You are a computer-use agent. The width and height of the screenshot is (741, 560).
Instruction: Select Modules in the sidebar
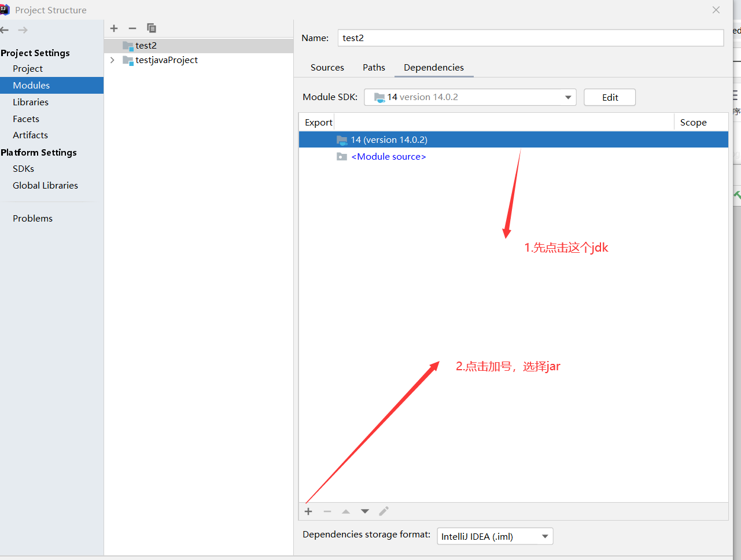point(51,86)
